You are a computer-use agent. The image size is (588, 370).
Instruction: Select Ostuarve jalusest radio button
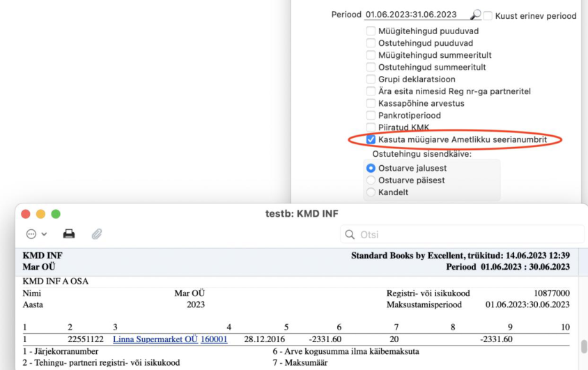[371, 168]
